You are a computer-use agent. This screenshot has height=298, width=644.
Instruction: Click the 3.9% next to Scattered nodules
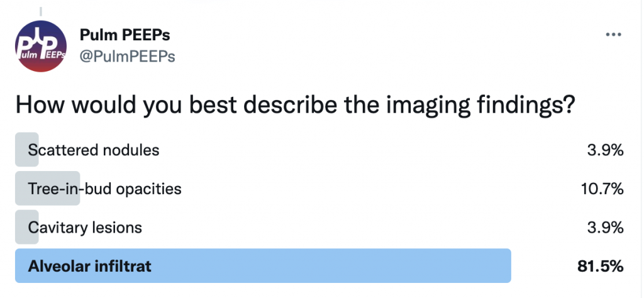[606, 151]
